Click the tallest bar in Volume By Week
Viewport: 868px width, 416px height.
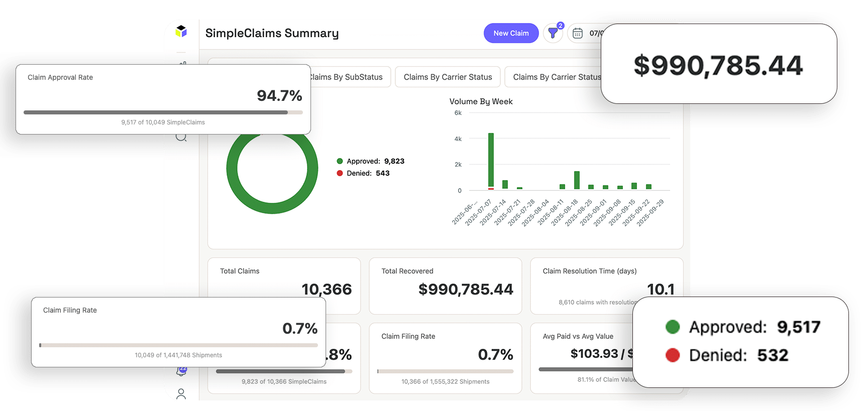(x=491, y=161)
